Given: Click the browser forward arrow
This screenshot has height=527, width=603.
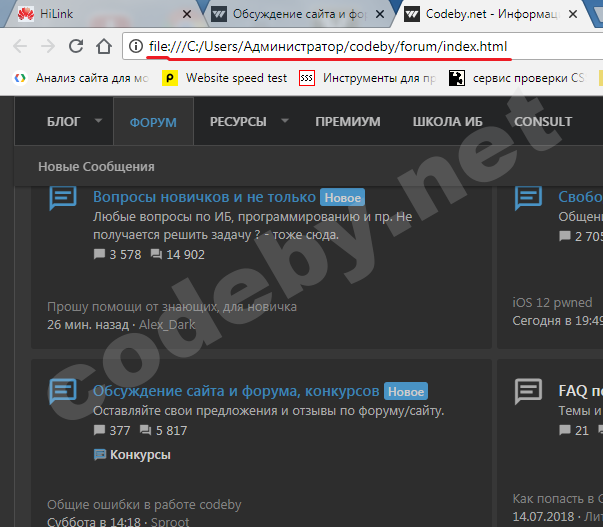Looking at the screenshot, I should [x=48, y=47].
